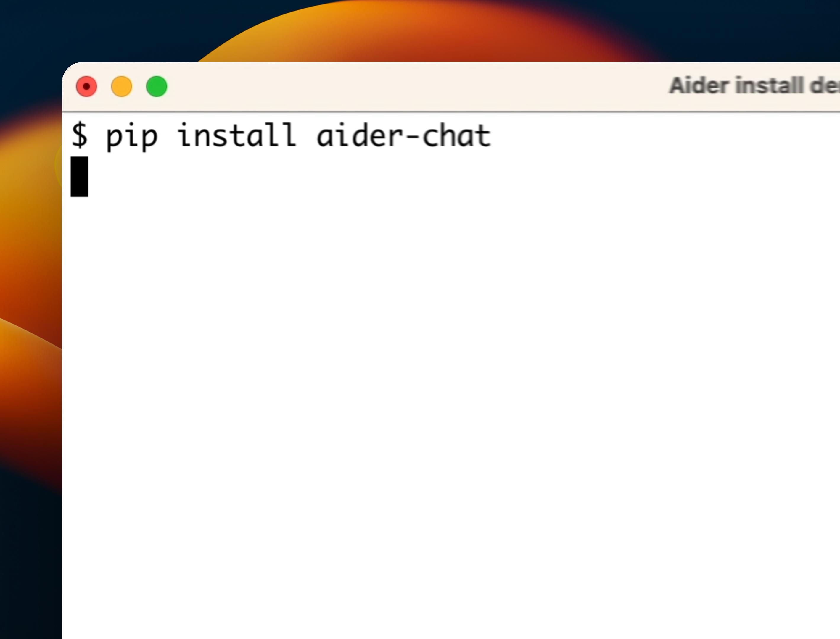Minimize the terminal with yellow button

click(x=121, y=87)
